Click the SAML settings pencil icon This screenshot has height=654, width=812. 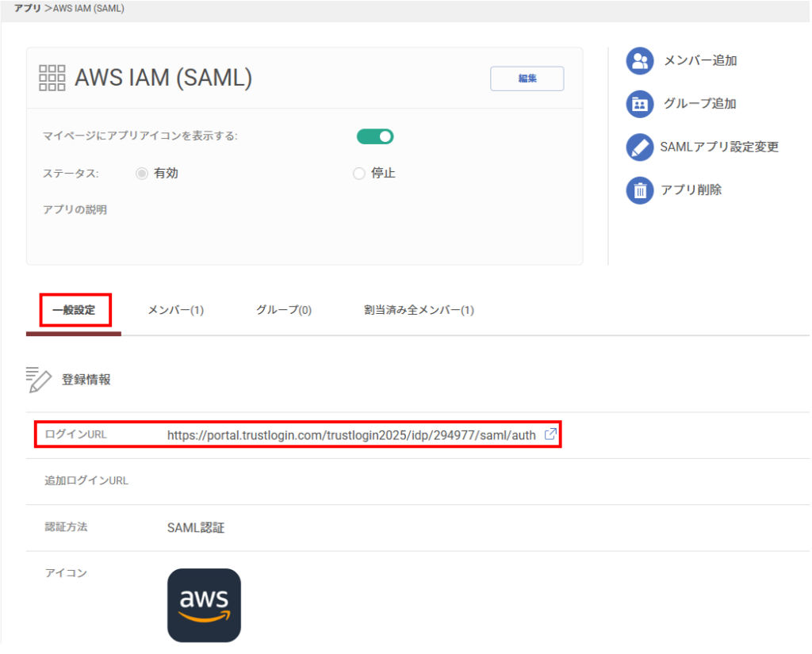point(639,147)
